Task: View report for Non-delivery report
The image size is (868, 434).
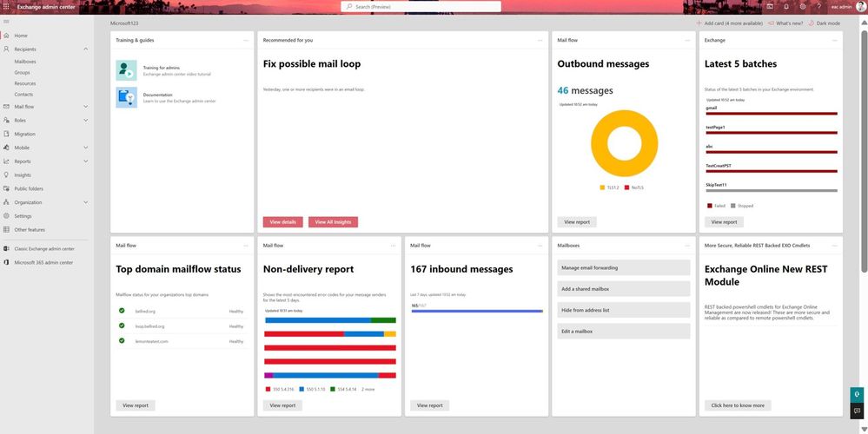Action: [x=283, y=405]
